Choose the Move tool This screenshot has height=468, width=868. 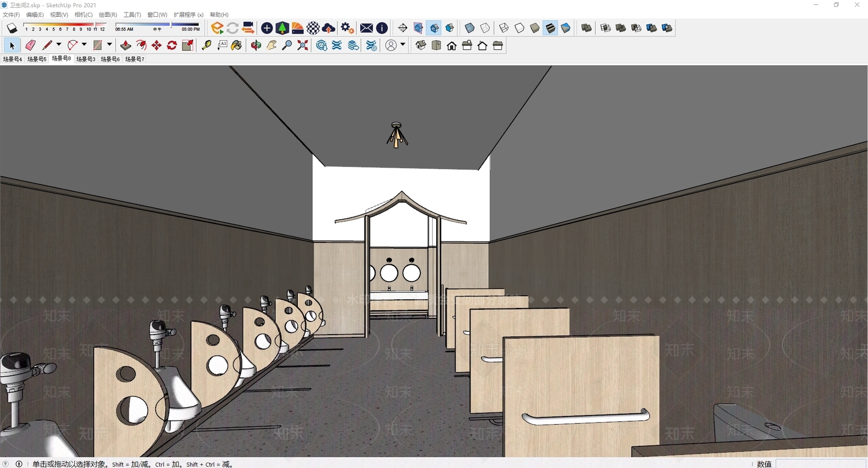tap(157, 46)
